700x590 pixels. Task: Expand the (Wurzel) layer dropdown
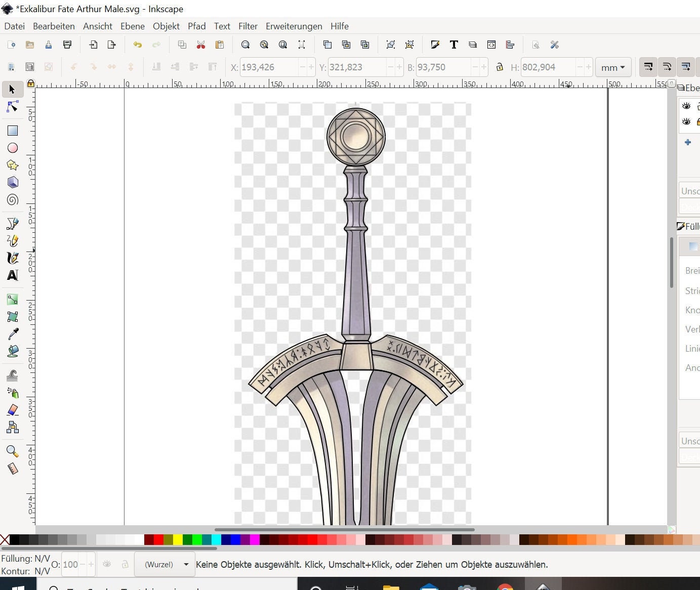point(164,564)
